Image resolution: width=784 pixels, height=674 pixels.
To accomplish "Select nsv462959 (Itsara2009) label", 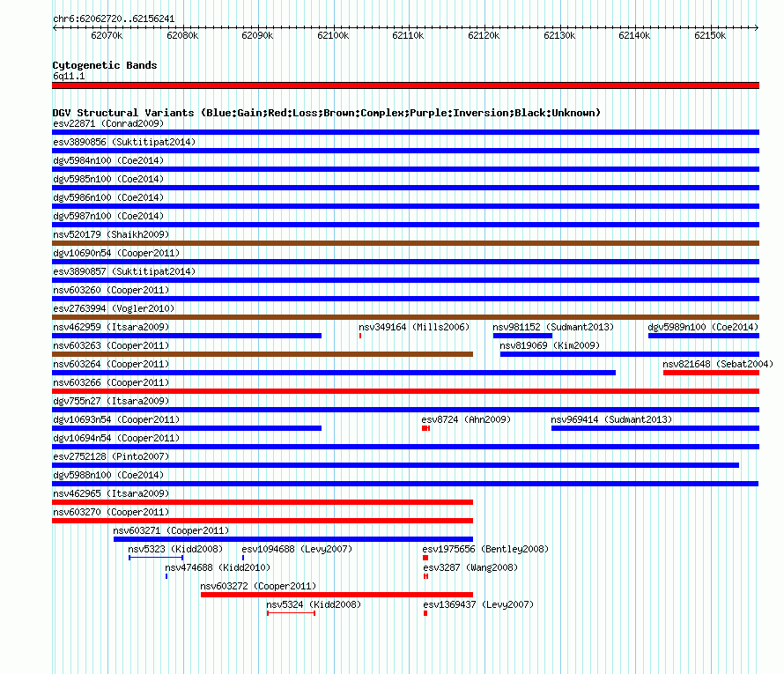I will [x=111, y=327].
